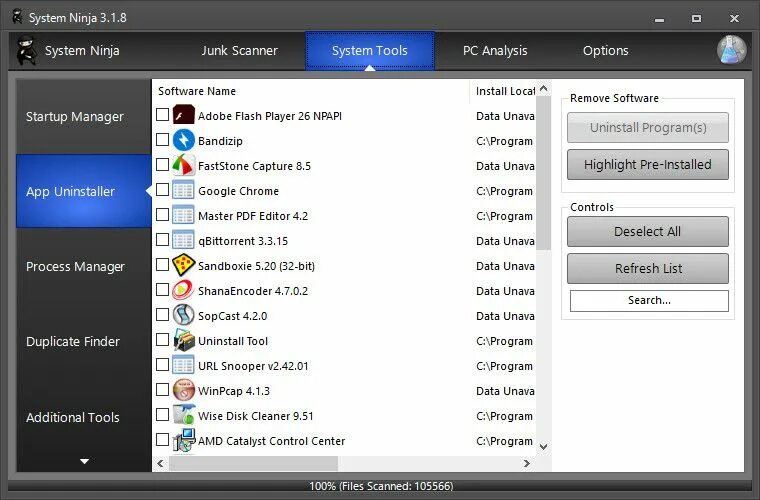Click the SopCast icon
This screenshot has width=760, height=500.
(x=184, y=315)
